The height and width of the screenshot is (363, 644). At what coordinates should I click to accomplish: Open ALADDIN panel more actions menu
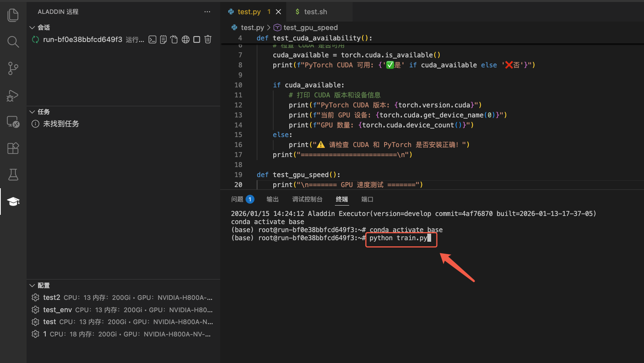[207, 12]
